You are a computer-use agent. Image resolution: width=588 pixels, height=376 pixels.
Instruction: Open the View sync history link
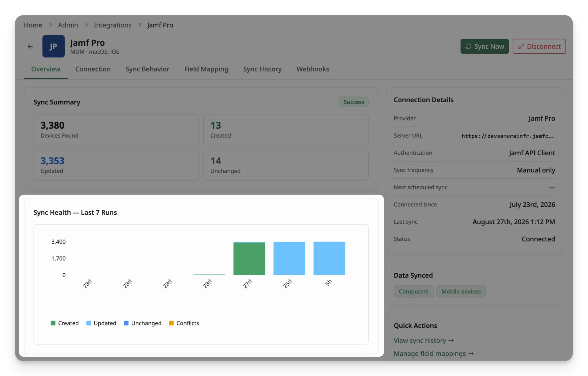tap(424, 340)
